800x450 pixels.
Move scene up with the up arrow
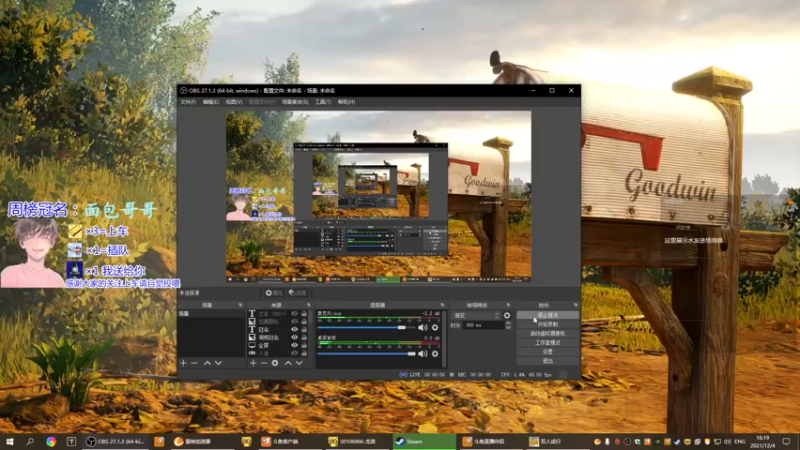pos(207,363)
